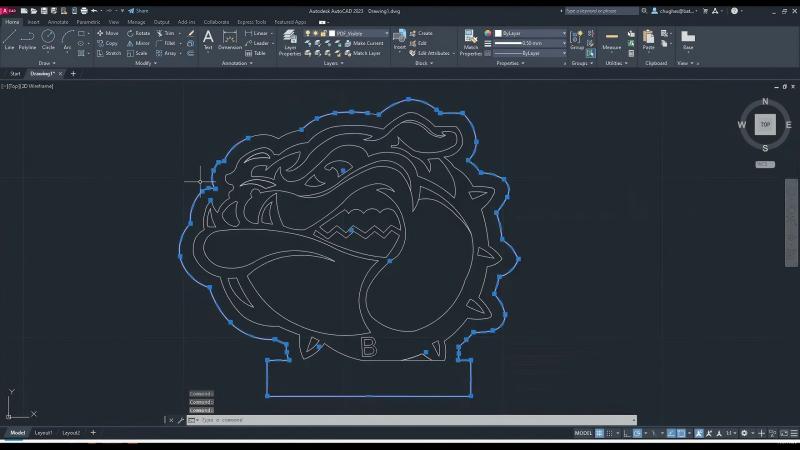Click the Insert block icon
Screen dimensions: 800x450
click(399, 39)
